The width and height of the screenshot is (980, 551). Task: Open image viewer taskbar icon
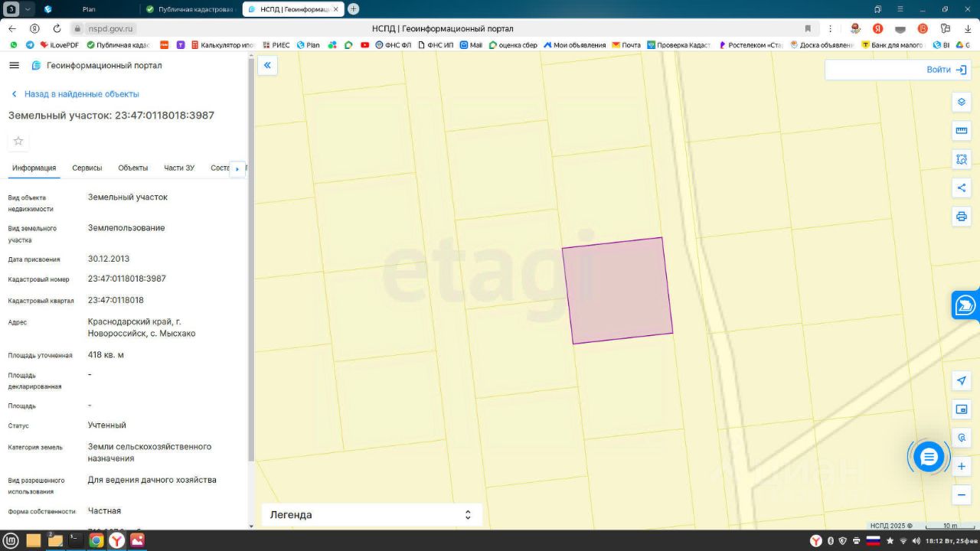[137, 540]
